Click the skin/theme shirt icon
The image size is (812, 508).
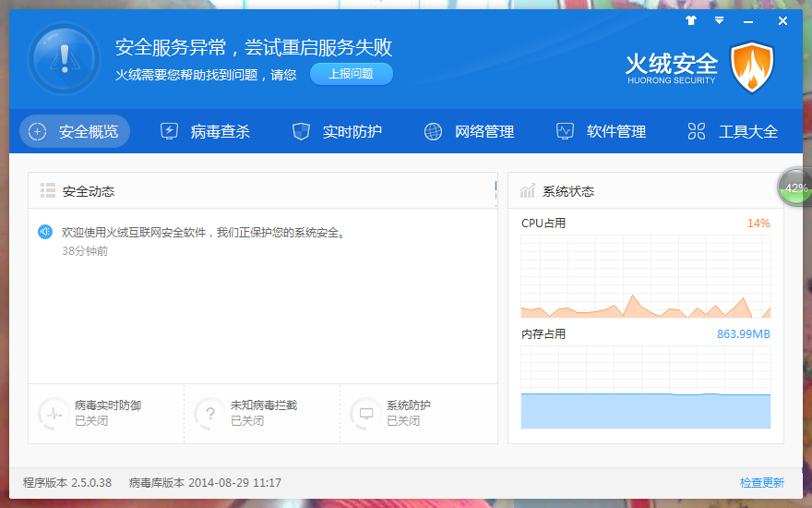[x=691, y=20]
